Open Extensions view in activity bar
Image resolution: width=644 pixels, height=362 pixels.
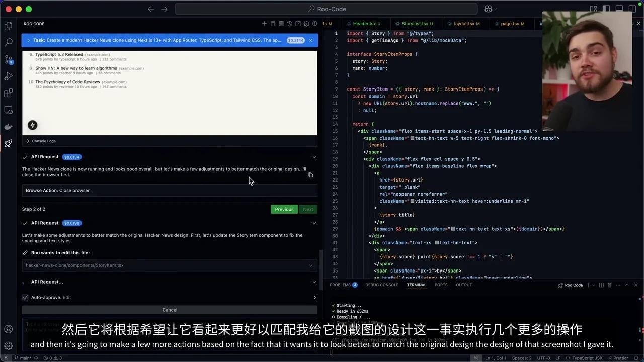click(8, 93)
